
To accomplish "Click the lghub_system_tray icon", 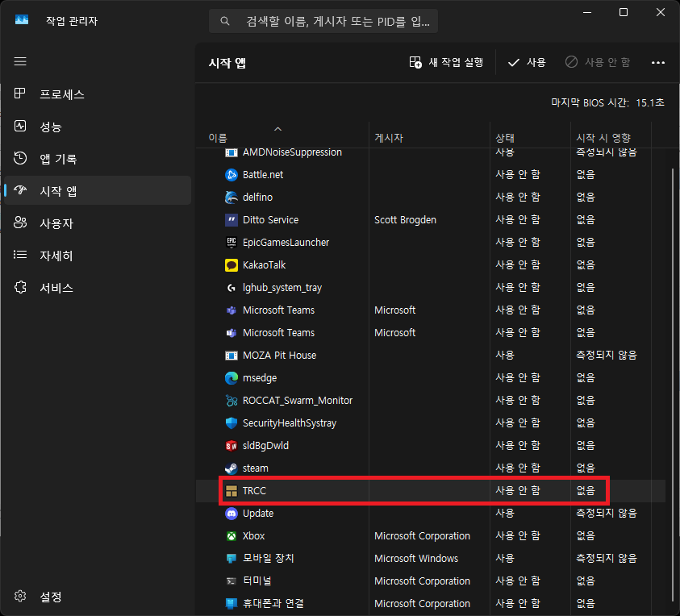I will click(232, 287).
